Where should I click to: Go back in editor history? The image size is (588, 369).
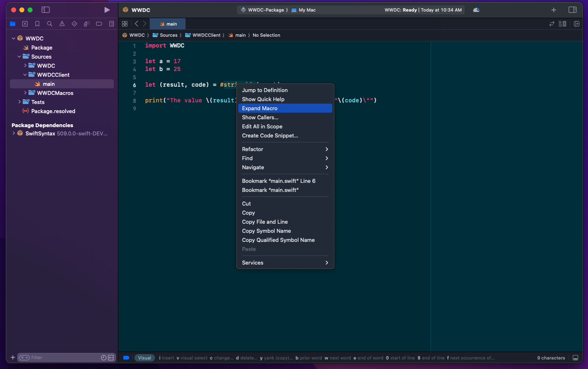136,24
